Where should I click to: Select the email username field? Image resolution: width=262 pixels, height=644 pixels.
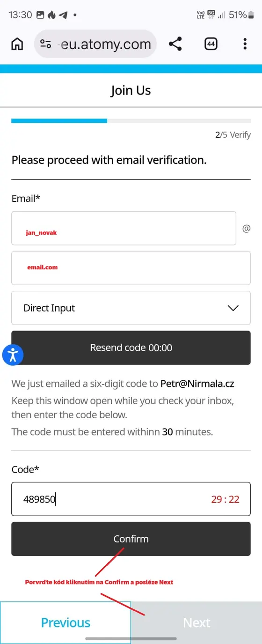click(124, 228)
